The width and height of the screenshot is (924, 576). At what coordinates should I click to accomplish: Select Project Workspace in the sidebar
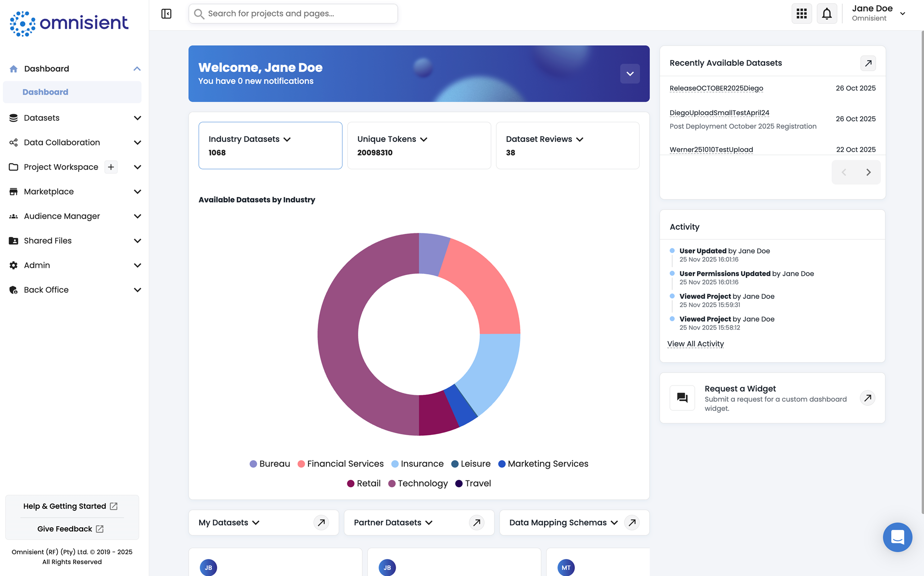[x=61, y=167]
